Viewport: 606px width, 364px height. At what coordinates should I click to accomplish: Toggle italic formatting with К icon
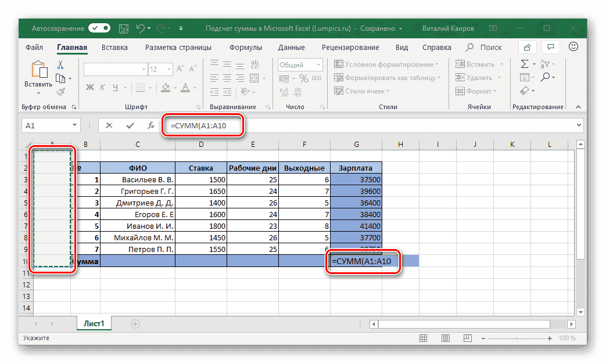pyautogui.click(x=102, y=87)
